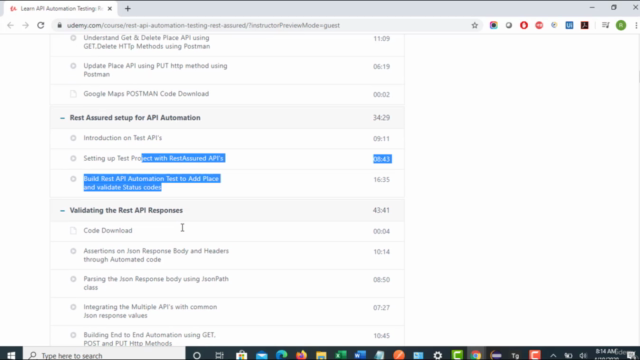This screenshot has height=360, width=640.
Task: Open the media control playlist icon
Action: (x=605, y=25)
